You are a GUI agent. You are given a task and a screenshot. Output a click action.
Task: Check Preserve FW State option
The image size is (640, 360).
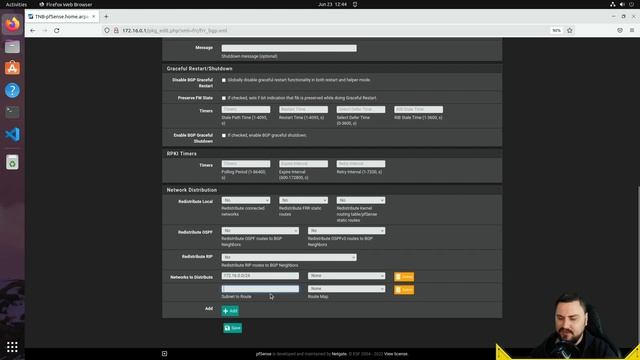point(224,98)
